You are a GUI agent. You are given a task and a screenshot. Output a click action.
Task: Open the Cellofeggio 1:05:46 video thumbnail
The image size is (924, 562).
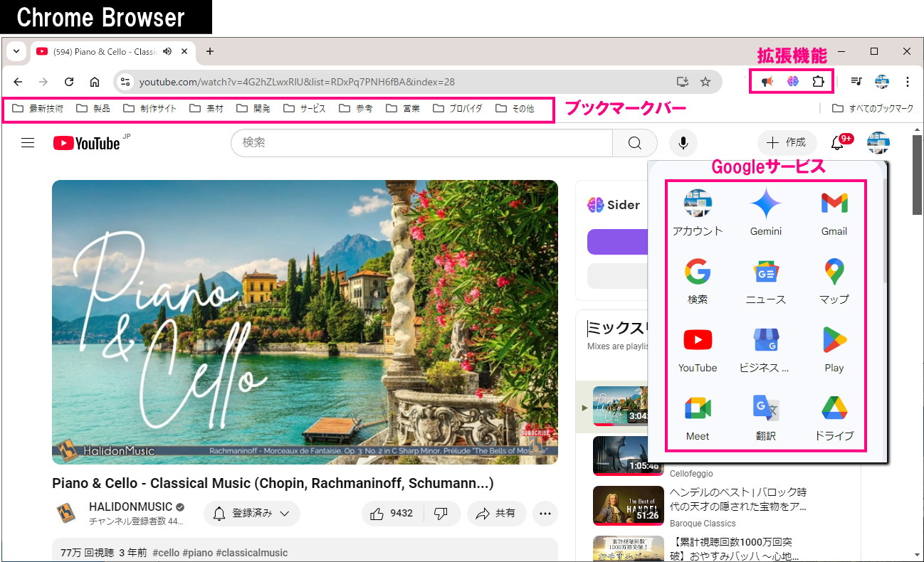pyautogui.click(x=628, y=456)
